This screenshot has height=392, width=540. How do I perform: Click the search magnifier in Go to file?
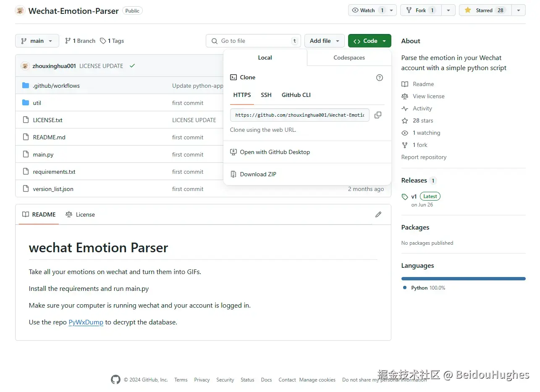point(215,41)
